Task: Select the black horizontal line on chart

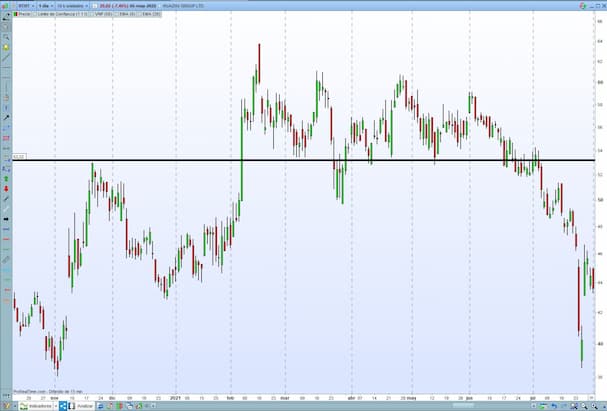Action: click(x=300, y=160)
